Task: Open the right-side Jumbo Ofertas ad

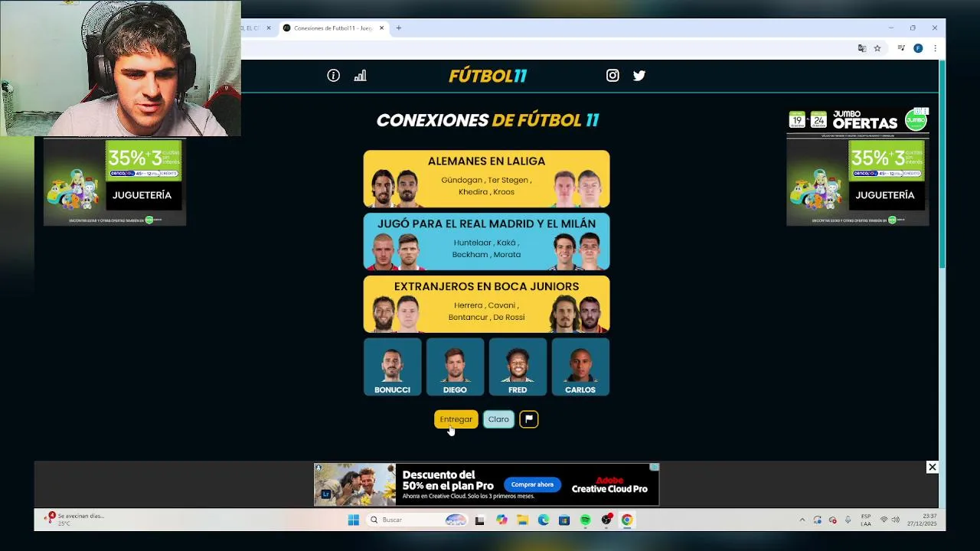Action: click(857, 167)
